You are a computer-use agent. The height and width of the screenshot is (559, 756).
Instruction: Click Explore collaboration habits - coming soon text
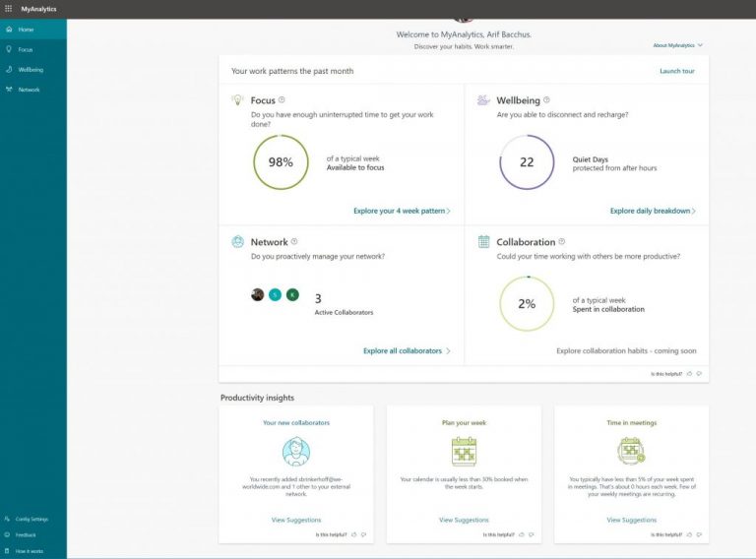tap(626, 350)
